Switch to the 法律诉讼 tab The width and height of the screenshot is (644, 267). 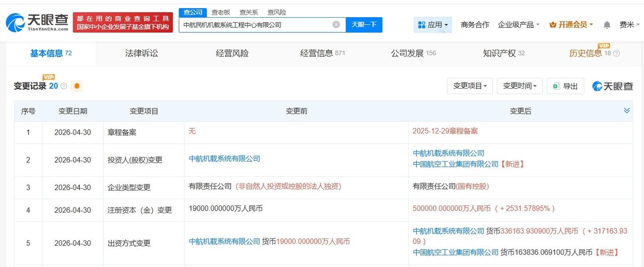pos(142,53)
